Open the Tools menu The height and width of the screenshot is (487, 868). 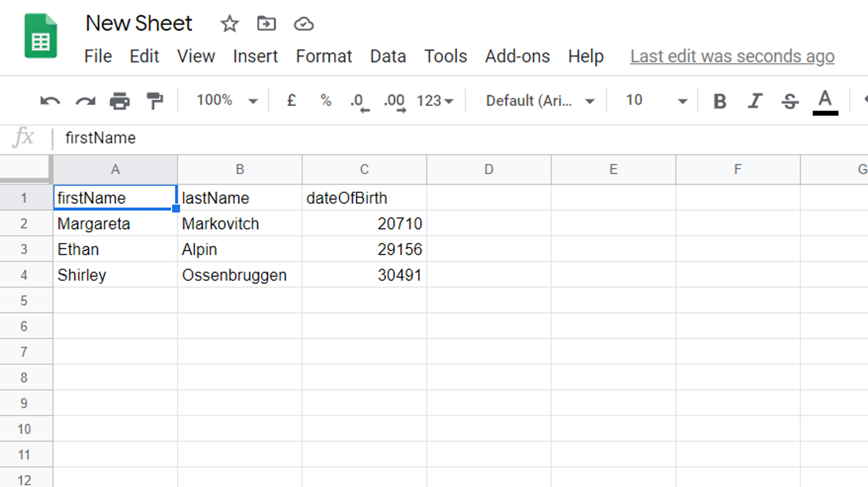coord(446,56)
